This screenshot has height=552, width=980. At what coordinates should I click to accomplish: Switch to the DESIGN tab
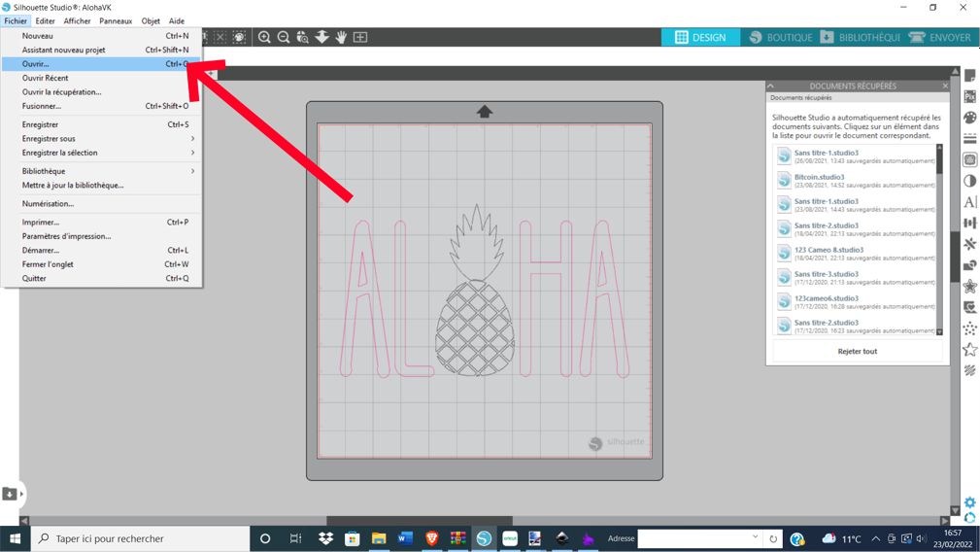(700, 38)
